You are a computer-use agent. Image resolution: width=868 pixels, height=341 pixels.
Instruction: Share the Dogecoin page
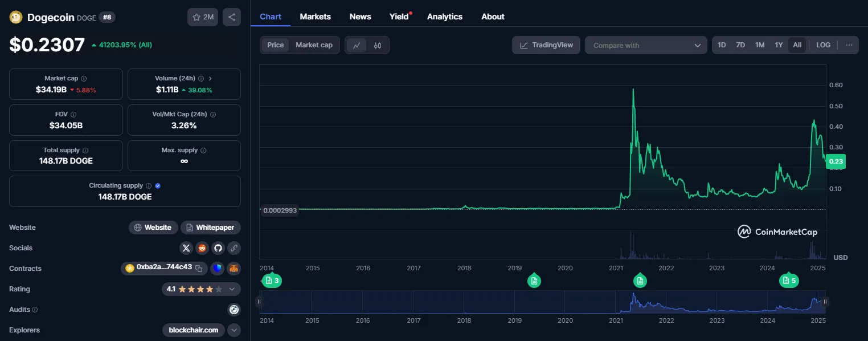pos(232,17)
